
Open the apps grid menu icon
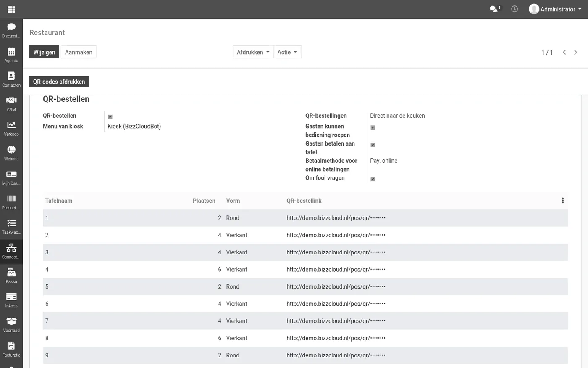point(11,9)
